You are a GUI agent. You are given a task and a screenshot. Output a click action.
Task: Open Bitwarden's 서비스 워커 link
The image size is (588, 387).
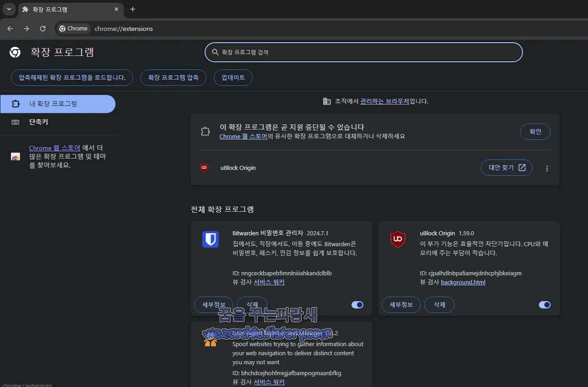point(269,282)
